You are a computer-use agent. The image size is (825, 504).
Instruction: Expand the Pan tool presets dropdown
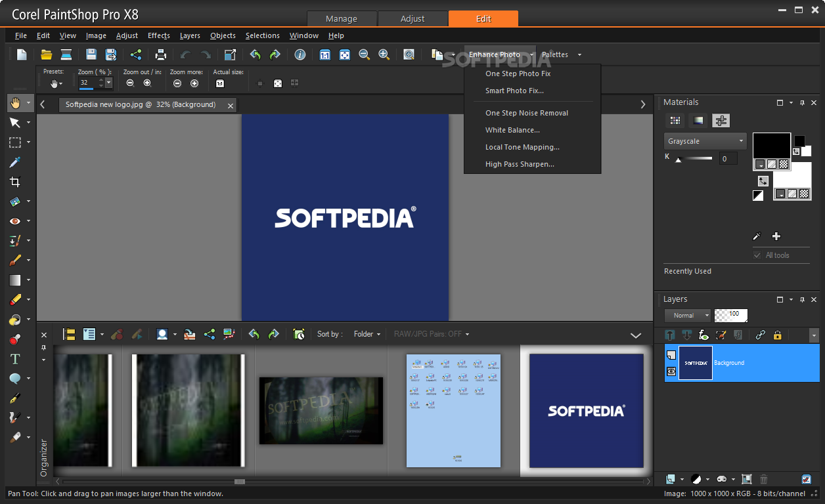coord(56,83)
